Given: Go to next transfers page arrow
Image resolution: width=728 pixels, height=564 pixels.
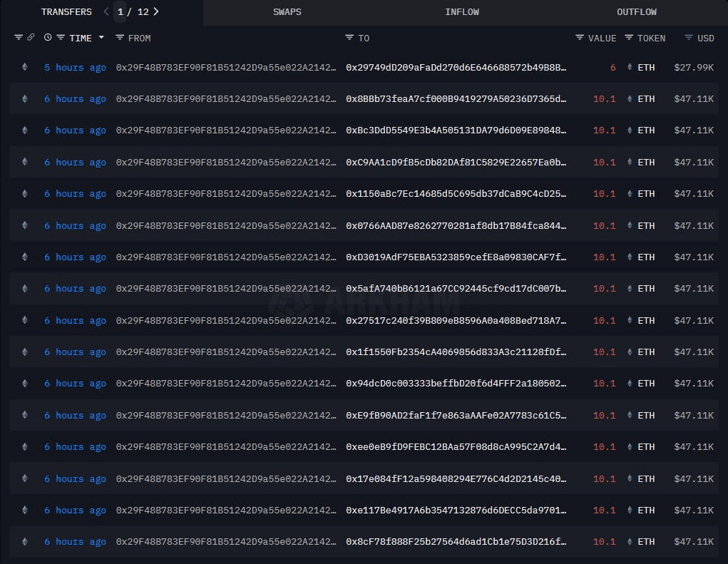Looking at the screenshot, I should pyautogui.click(x=156, y=11).
